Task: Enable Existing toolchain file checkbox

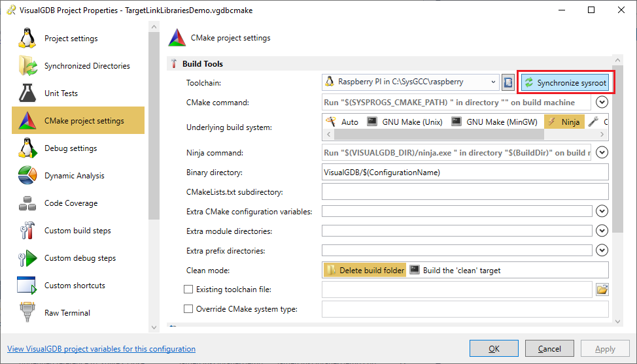Action: click(x=188, y=290)
